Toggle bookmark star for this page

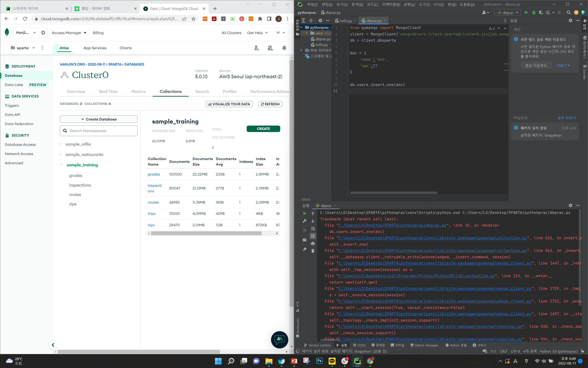click(193, 19)
